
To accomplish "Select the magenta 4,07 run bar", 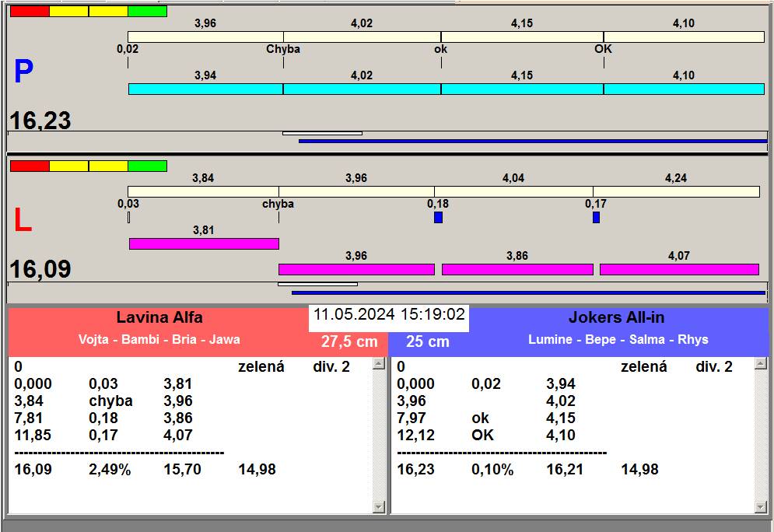I will pyautogui.click(x=679, y=269).
